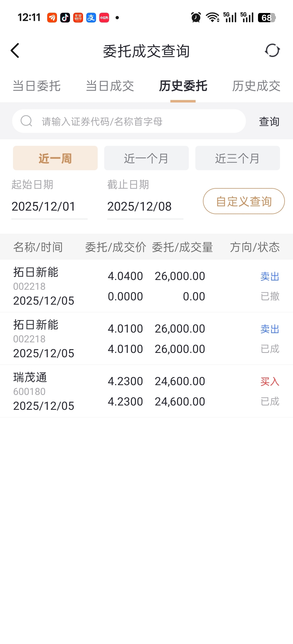The image size is (293, 644).
Task: Open the 瑞茂通 600180 buy order row
Action: pos(146,391)
